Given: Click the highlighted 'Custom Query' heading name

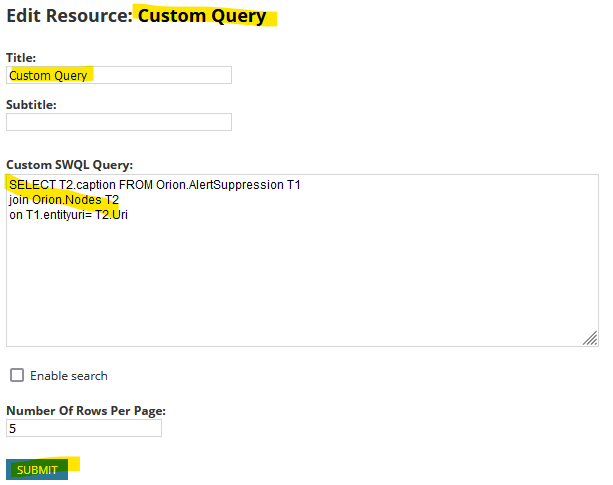Looking at the screenshot, I should [x=202, y=16].
